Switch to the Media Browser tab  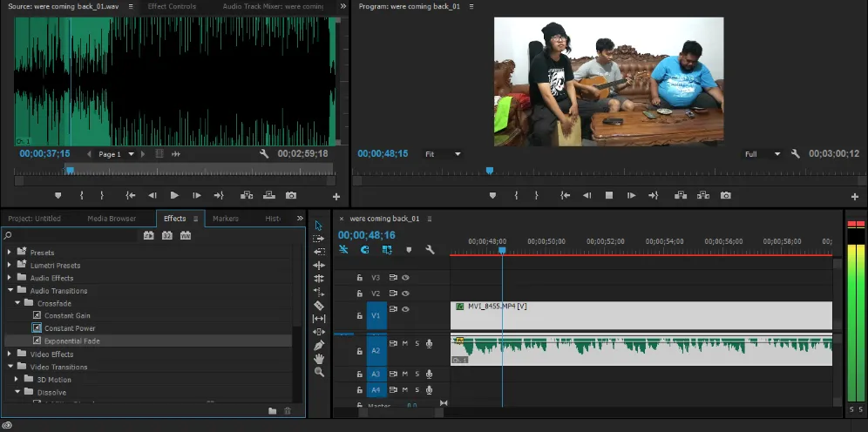click(112, 219)
